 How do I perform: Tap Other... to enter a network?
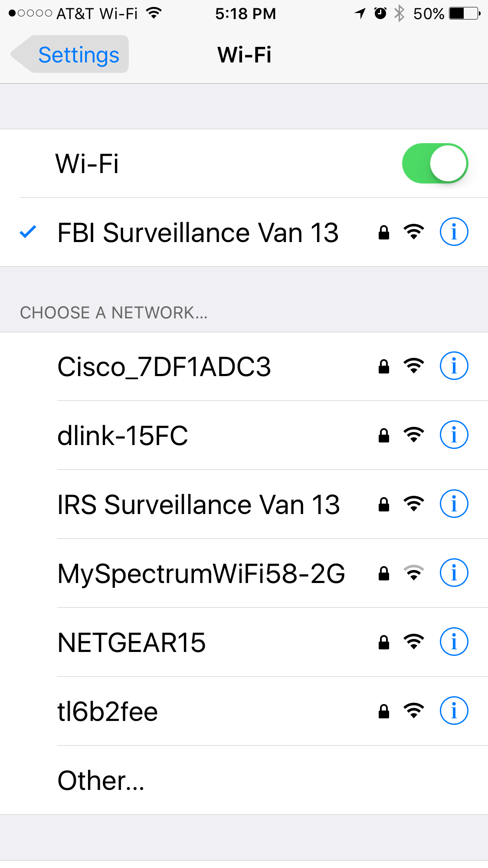(244, 780)
